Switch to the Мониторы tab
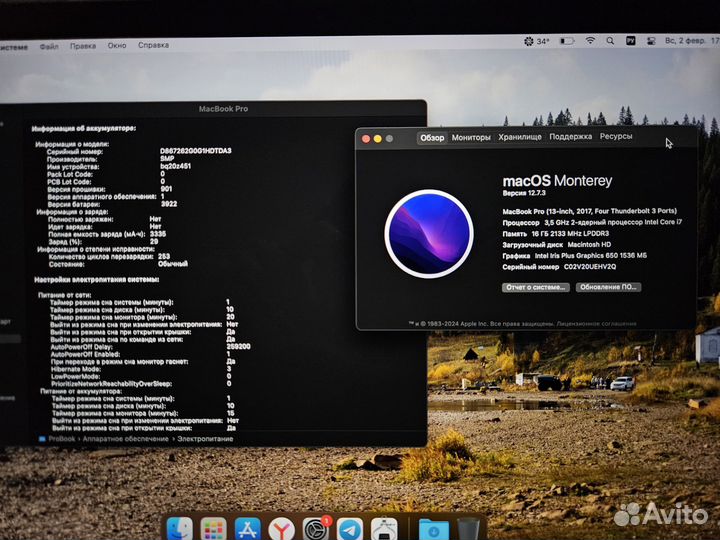The image size is (720, 540). pyautogui.click(x=471, y=137)
